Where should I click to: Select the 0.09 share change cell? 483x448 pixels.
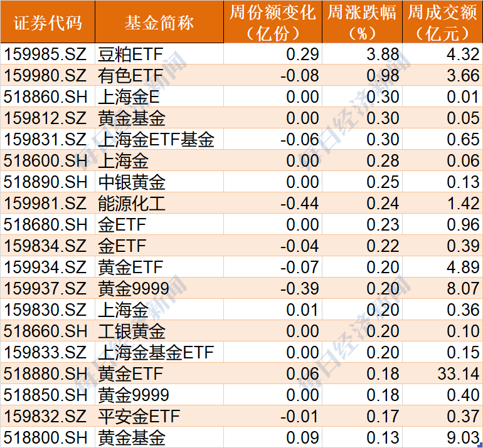pyautogui.click(x=273, y=437)
